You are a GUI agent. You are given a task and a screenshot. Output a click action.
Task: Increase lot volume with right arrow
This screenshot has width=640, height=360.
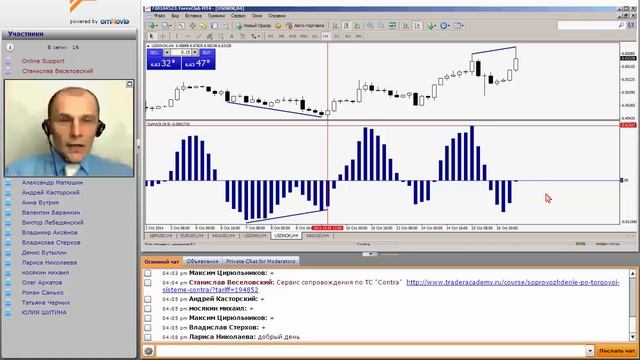click(x=195, y=53)
